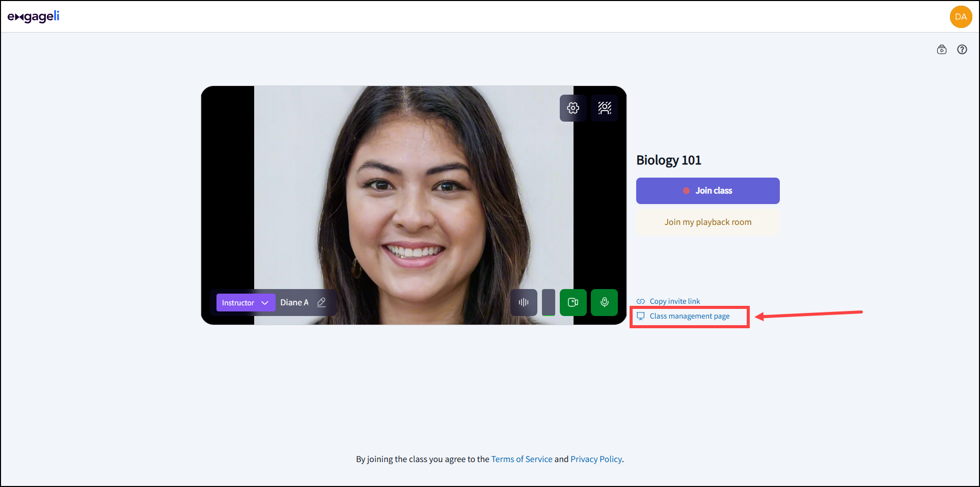Open the settings gear on the video preview
The width and height of the screenshot is (980, 487).
point(573,108)
